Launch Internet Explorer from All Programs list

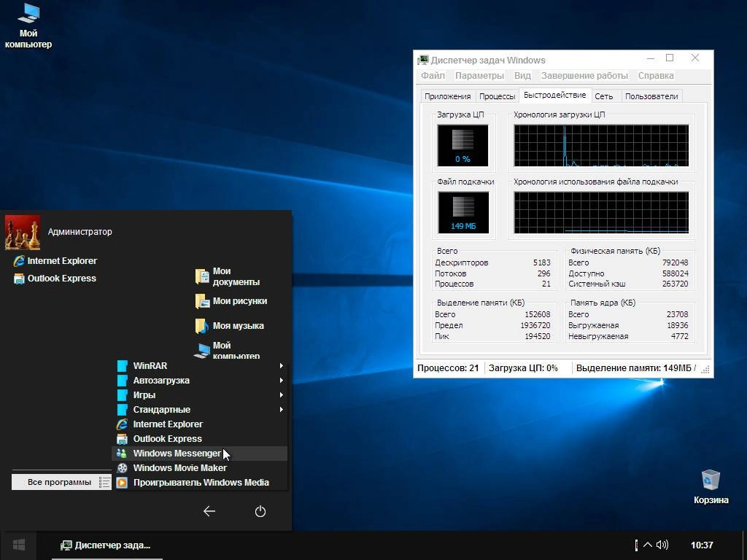[200, 424]
